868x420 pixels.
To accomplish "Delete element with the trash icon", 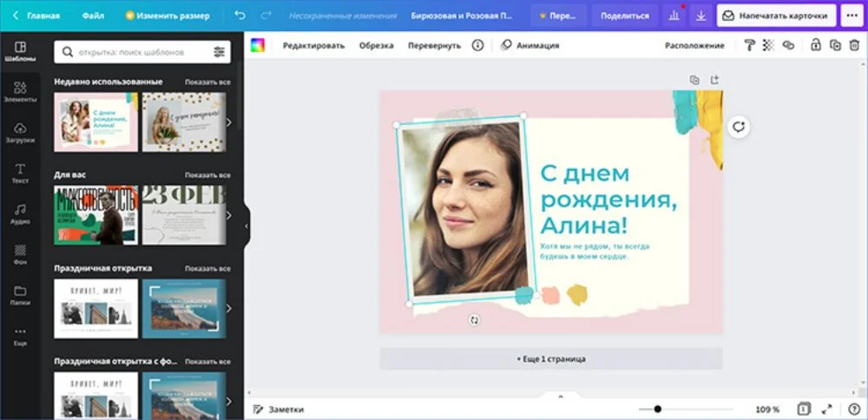I will 853,45.
